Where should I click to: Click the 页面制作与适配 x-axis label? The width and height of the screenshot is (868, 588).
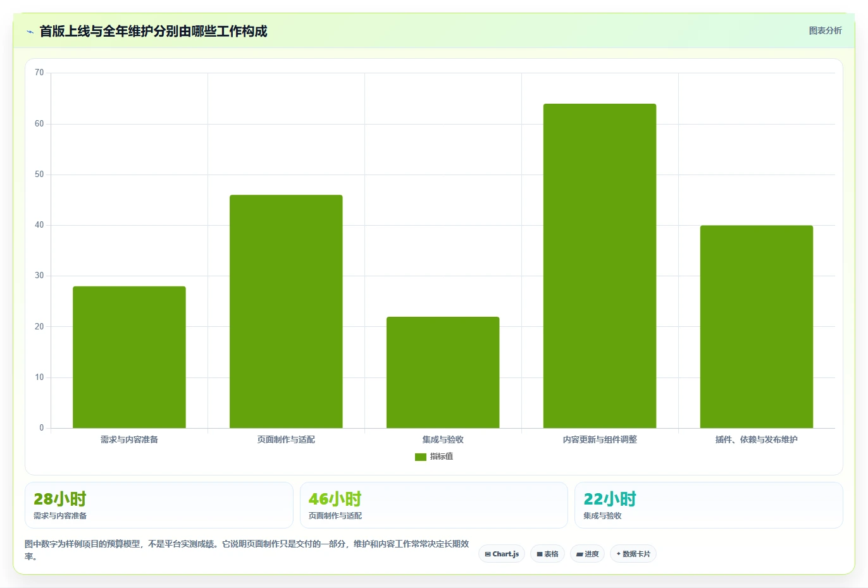[x=286, y=439]
